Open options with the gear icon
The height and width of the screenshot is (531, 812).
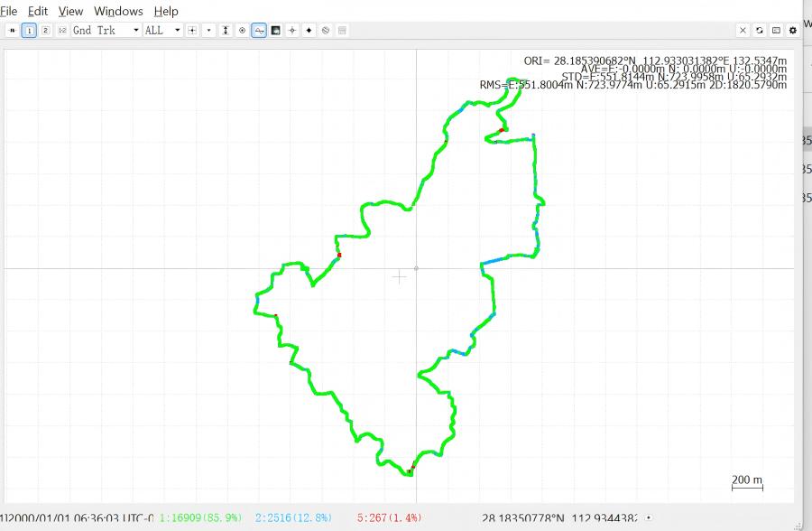793,30
